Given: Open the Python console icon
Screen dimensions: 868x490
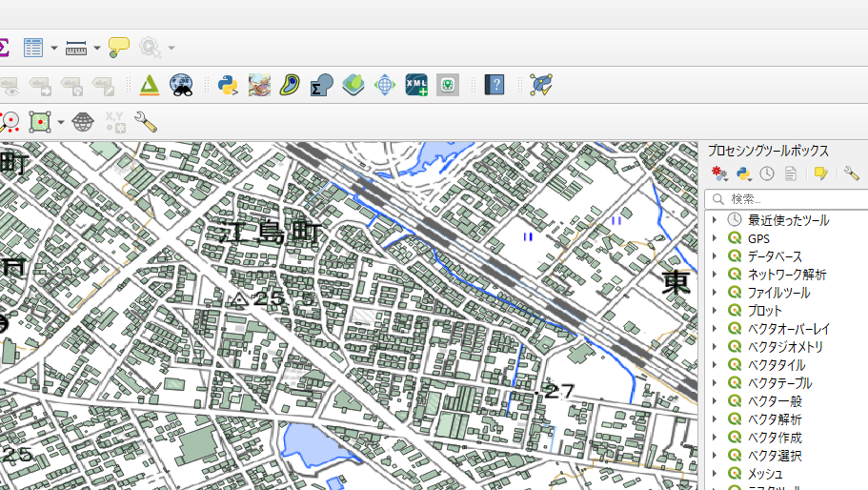Looking at the screenshot, I should (227, 85).
